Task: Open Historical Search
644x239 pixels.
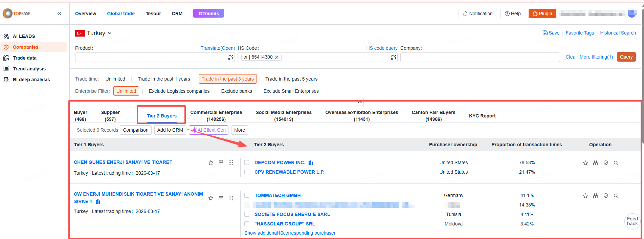Action: (x=618, y=33)
